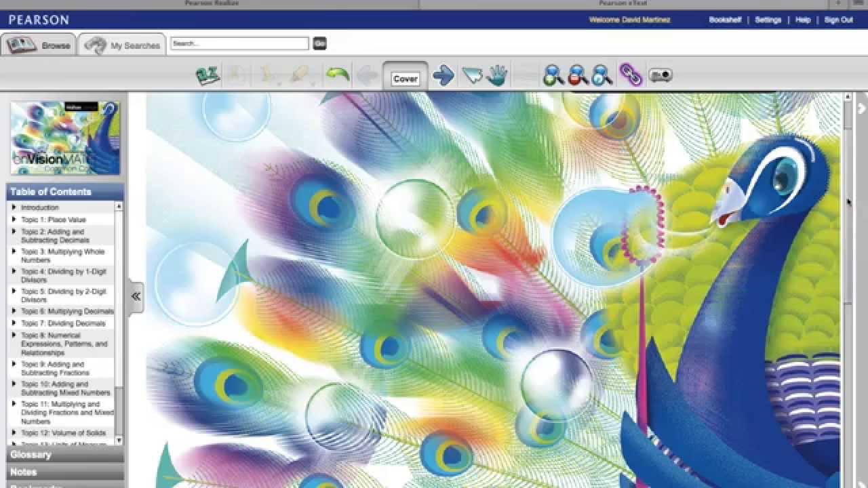Click the page viewer scroll-up arrow
Viewport: 868px width, 488px height.
point(848,97)
